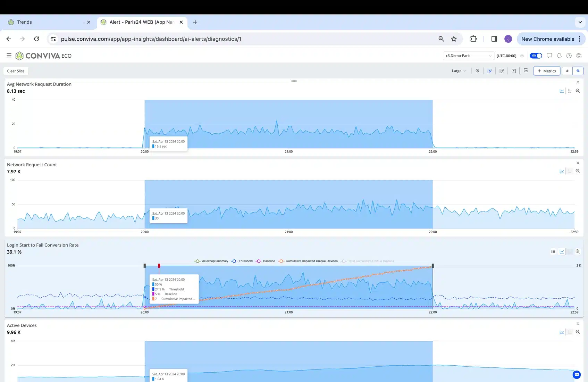Toggle Total Cumulative Unique Devices legend series

tap(368, 261)
